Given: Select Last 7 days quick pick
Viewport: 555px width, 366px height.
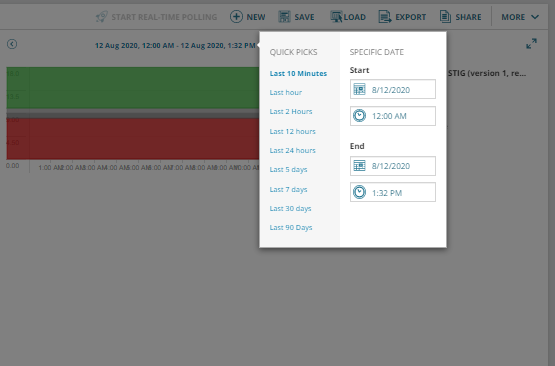Looking at the screenshot, I should 288,189.
